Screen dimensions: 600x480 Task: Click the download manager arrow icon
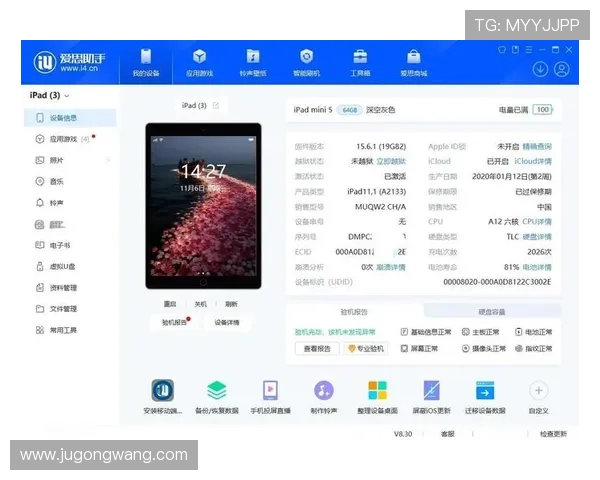tap(540, 70)
